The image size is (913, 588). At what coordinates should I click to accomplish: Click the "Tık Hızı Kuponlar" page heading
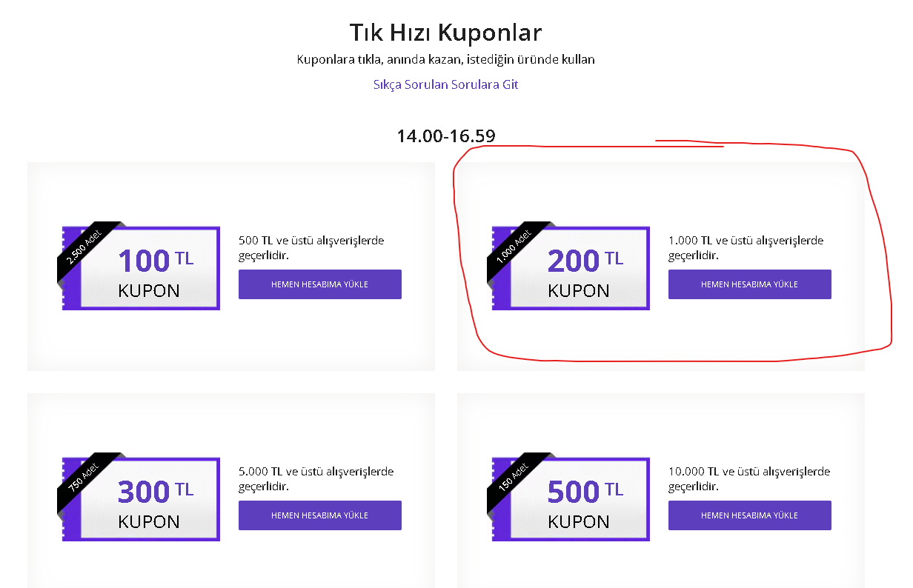point(445,33)
